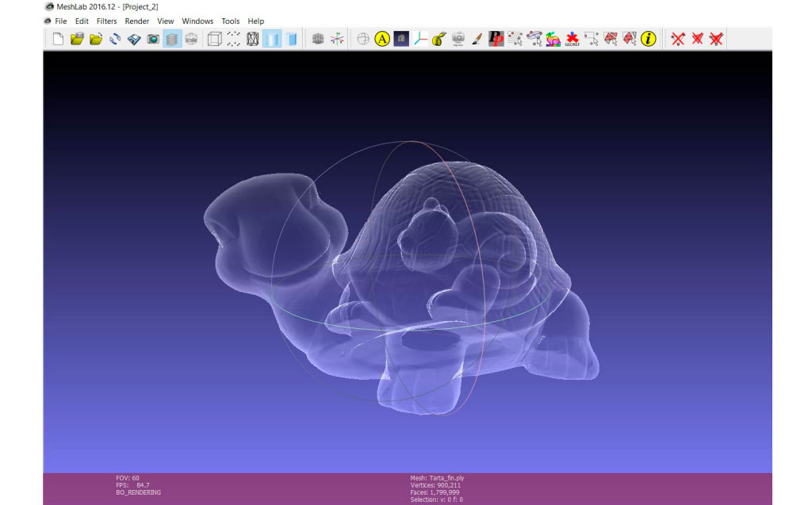
Task: Click the New Empty Project icon
Action: tap(58, 39)
